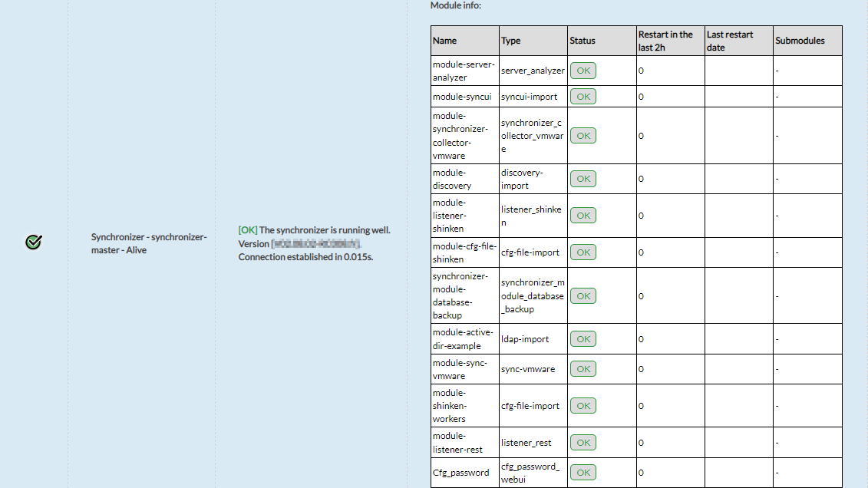
Task: Click the ldap-import type cell
Action: coord(525,339)
